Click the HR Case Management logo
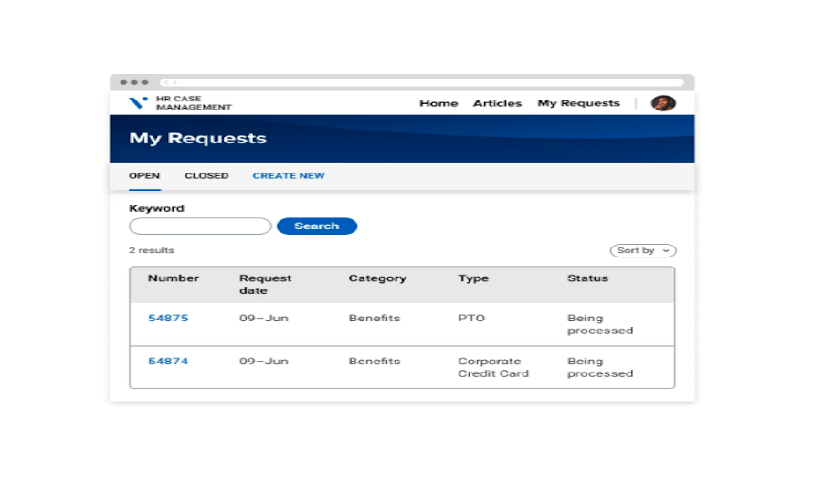 [x=180, y=102]
